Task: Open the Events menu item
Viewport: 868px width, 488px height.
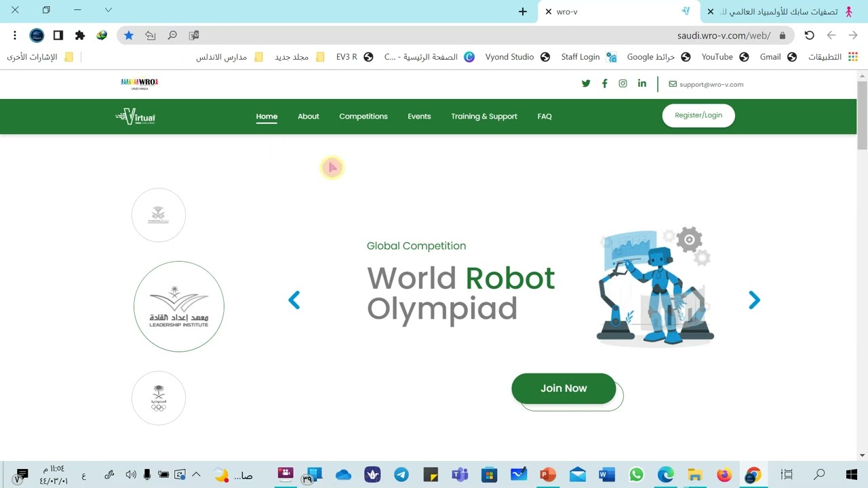Action: point(419,117)
